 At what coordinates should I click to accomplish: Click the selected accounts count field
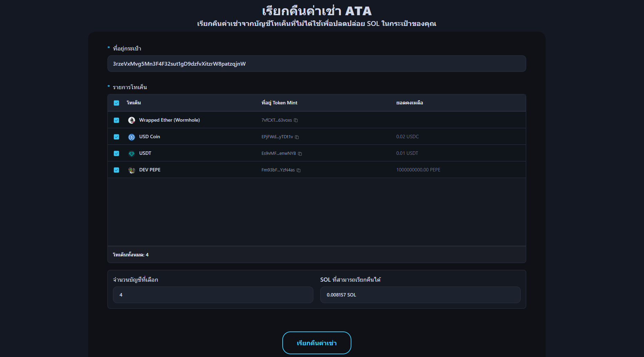click(213, 295)
